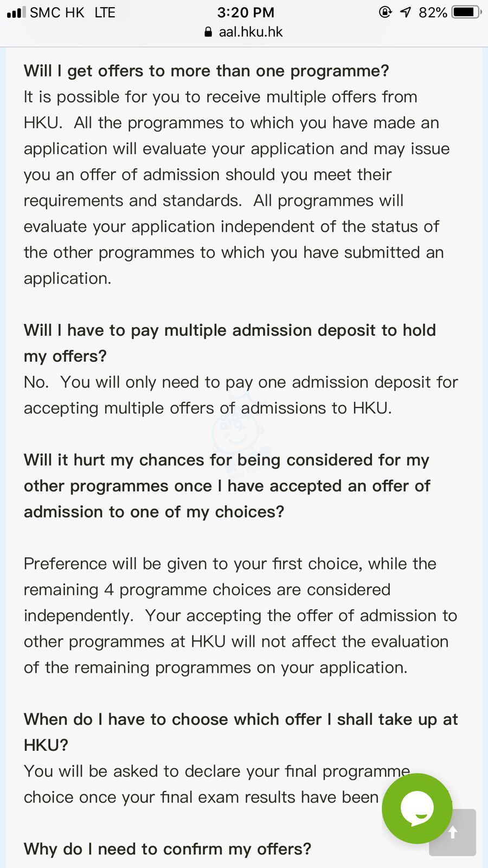Open the green chat bubble button
This screenshot has height=868, width=488.
coord(416,808)
